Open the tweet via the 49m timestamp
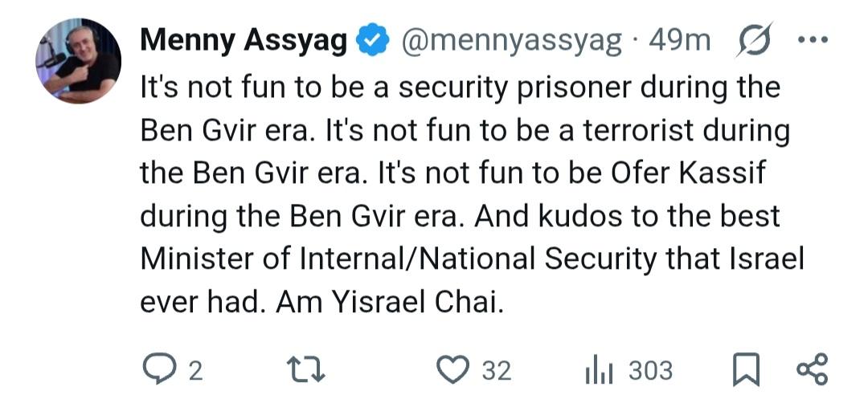 click(678, 41)
